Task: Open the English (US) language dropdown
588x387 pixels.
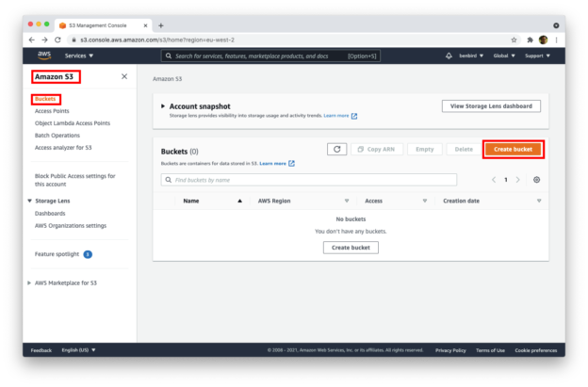Action: [x=78, y=350]
